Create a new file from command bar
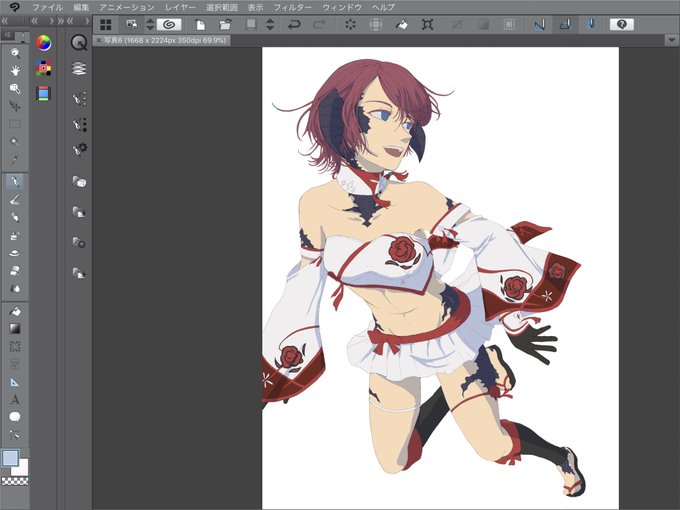 point(200,25)
